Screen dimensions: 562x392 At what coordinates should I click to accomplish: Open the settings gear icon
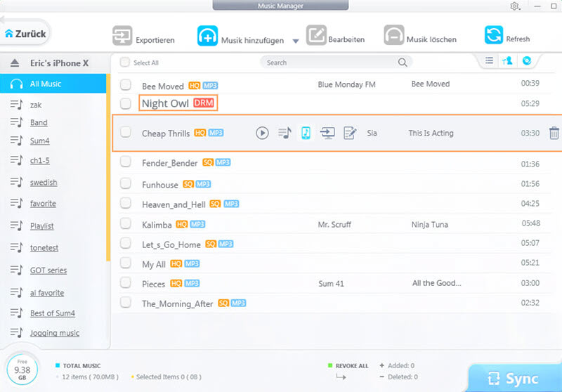click(x=515, y=6)
